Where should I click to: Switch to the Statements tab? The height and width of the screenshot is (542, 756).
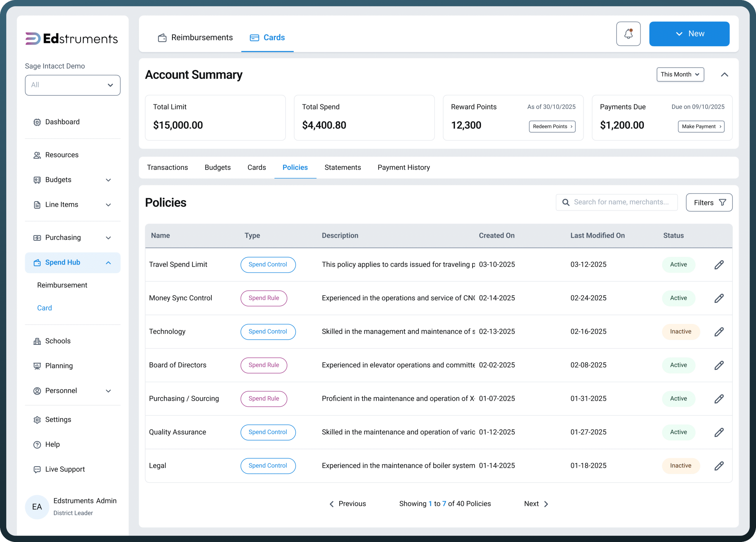click(343, 167)
